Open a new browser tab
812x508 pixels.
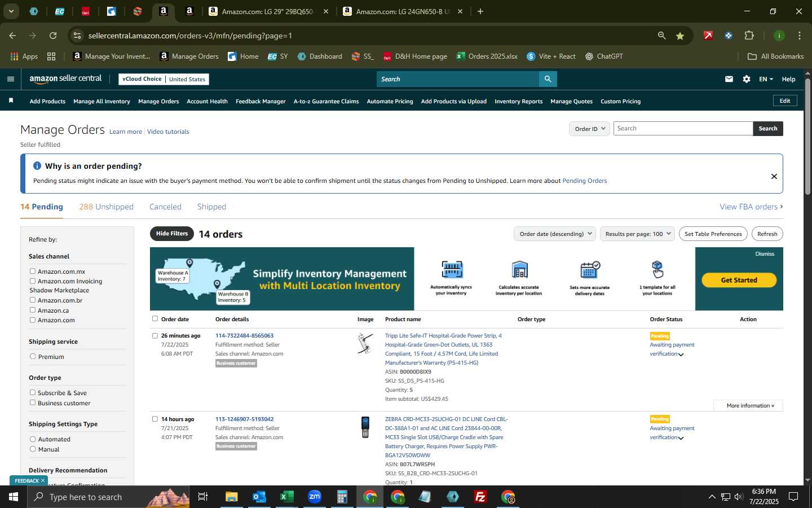(480, 11)
